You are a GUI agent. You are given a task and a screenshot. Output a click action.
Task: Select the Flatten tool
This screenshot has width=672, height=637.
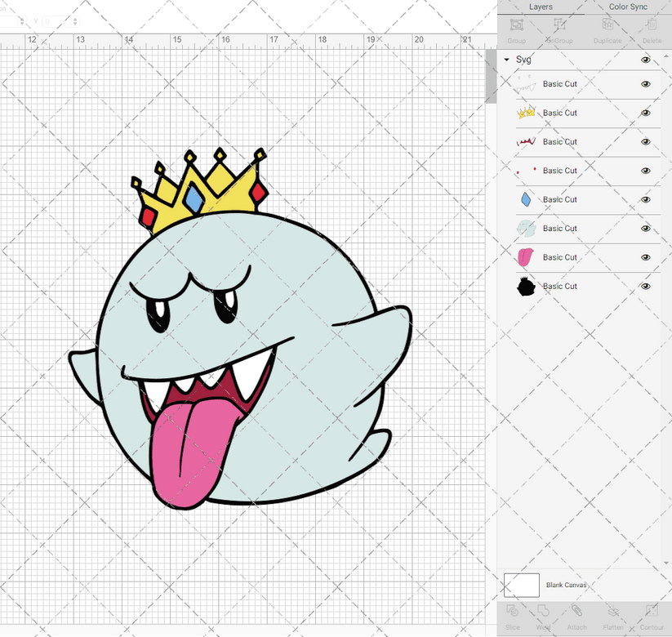click(x=613, y=618)
